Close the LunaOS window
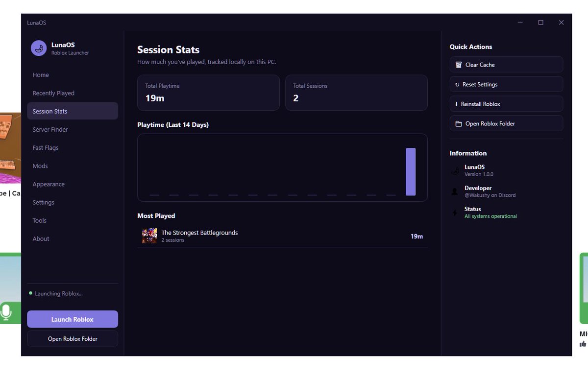Viewport: 588px width, 380px height. (x=562, y=23)
